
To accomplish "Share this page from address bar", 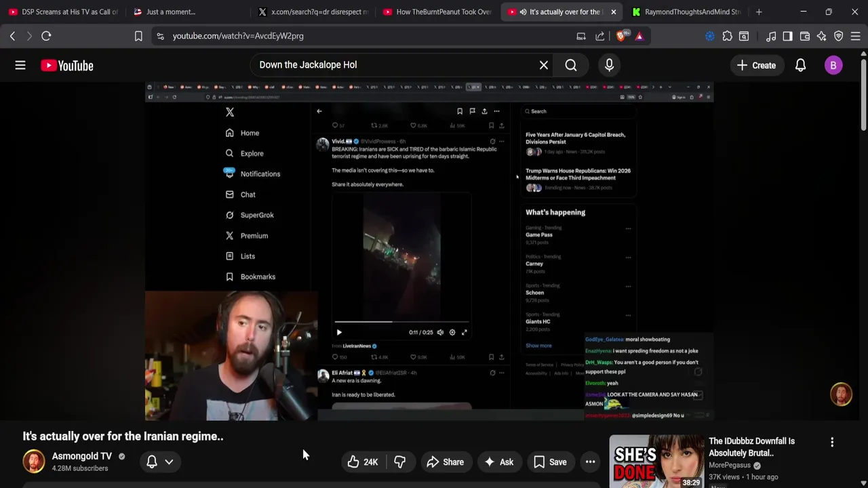I will (600, 36).
